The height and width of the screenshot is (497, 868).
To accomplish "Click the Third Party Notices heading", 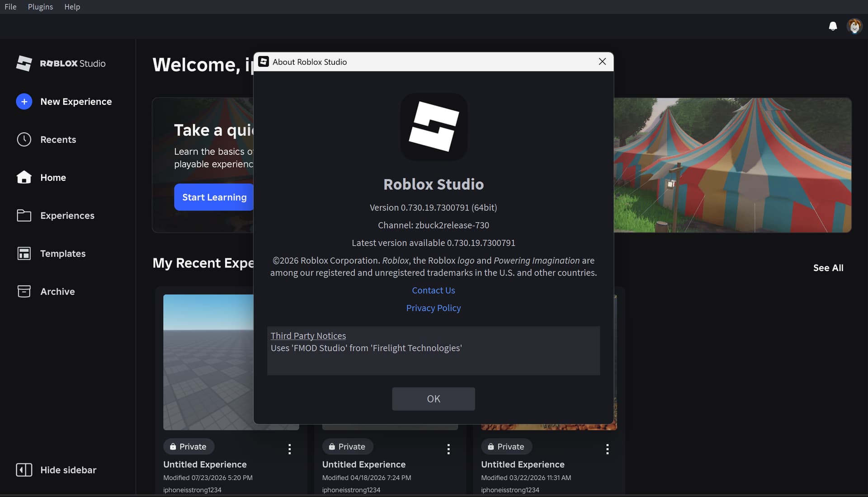I will (x=308, y=336).
